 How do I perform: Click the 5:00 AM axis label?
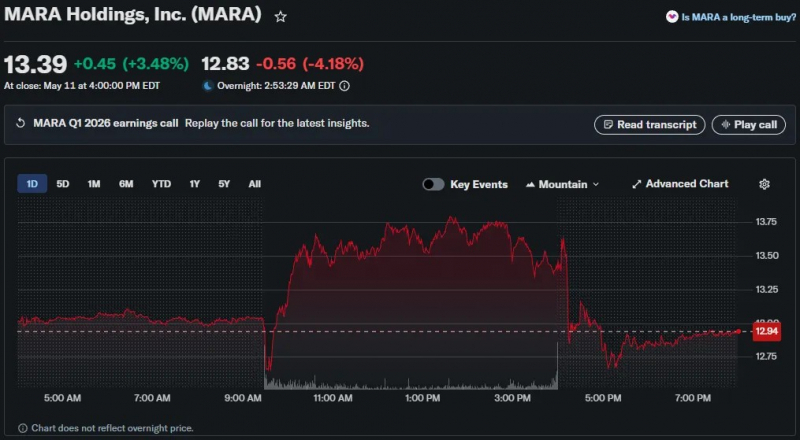(x=62, y=398)
